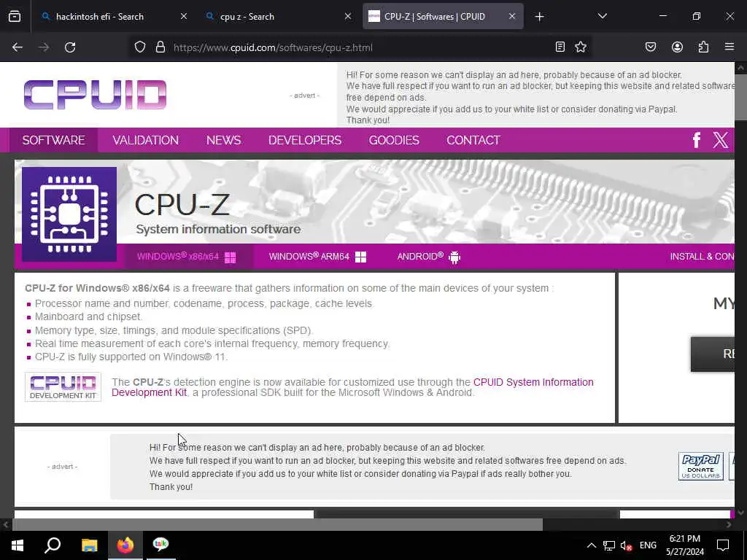Viewport: 747px width, 560px height.
Task: Open Firefox View icon in tab bar
Action: [15, 16]
